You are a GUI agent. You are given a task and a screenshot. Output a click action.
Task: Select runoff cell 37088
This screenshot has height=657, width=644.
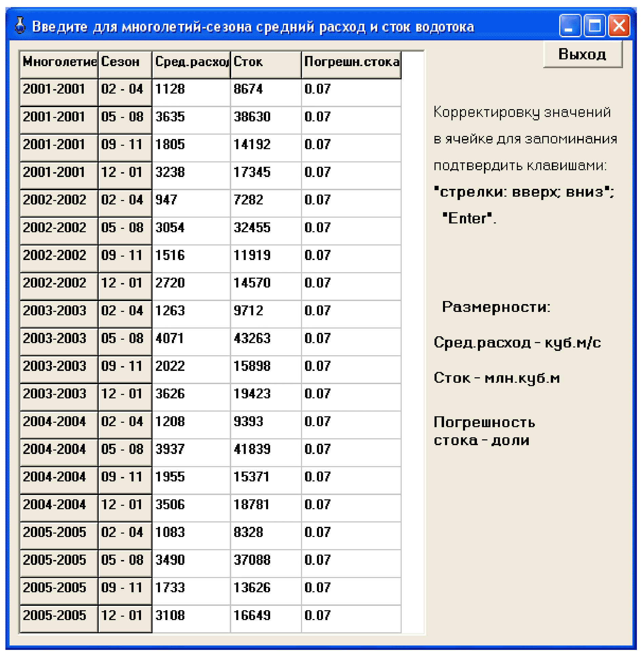[266, 563]
